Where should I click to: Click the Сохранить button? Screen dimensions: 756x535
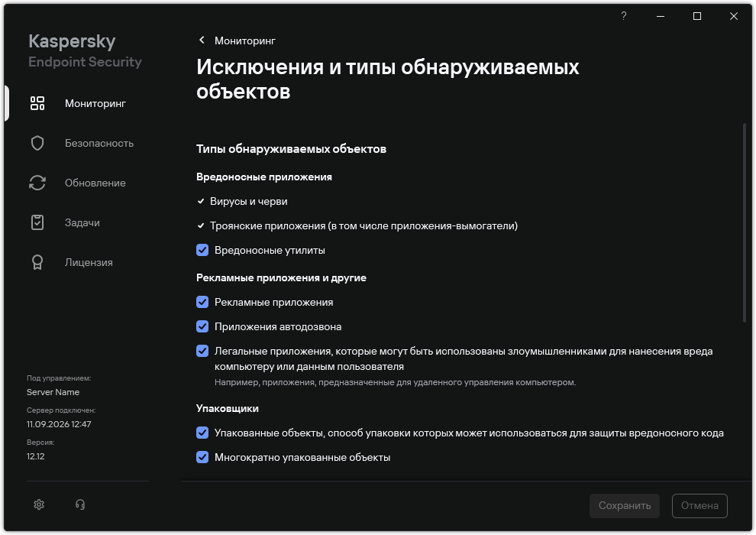625,505
